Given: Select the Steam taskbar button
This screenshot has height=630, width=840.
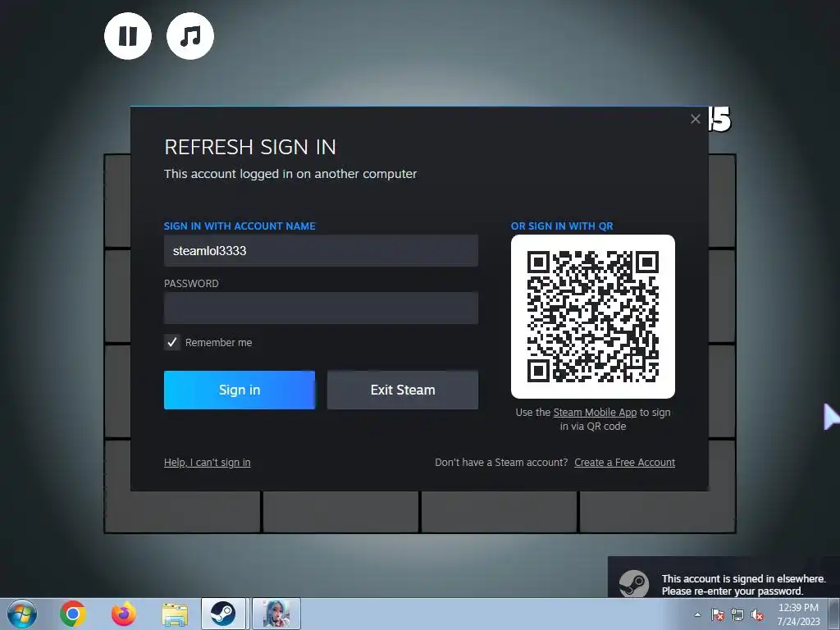Looking at the screenshot, I should pyautogui.click(x=223, y=614).
